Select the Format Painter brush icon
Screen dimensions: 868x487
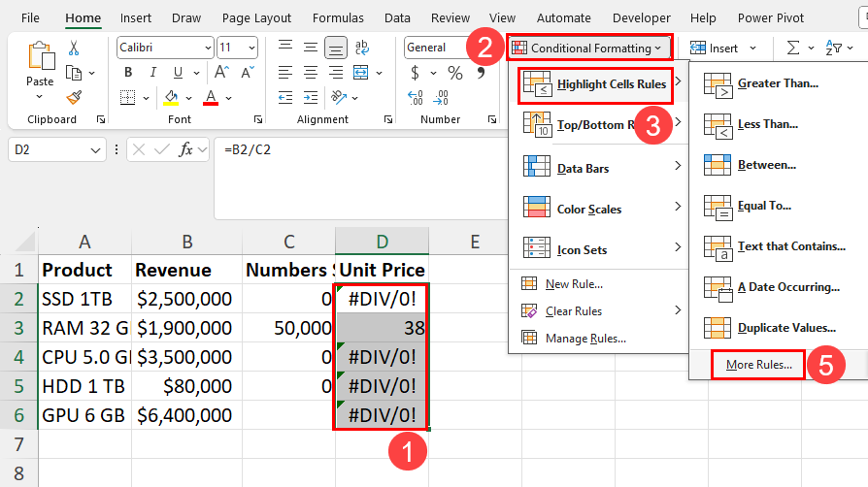click(x=74, y=97)
